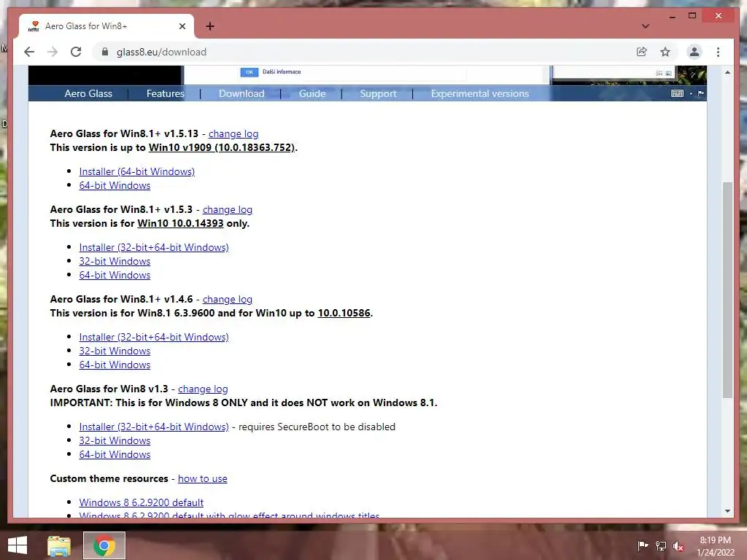Screen dimensions: 747x560
Task: Share this page icon
Action: click(x=642, y=52)
